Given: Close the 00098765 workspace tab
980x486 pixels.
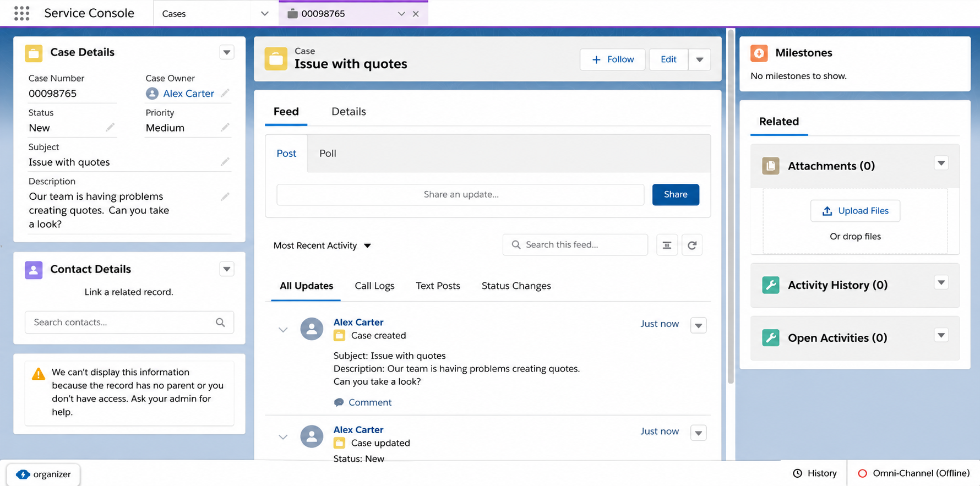Looking at the screenshot, I should click(416, 14).
